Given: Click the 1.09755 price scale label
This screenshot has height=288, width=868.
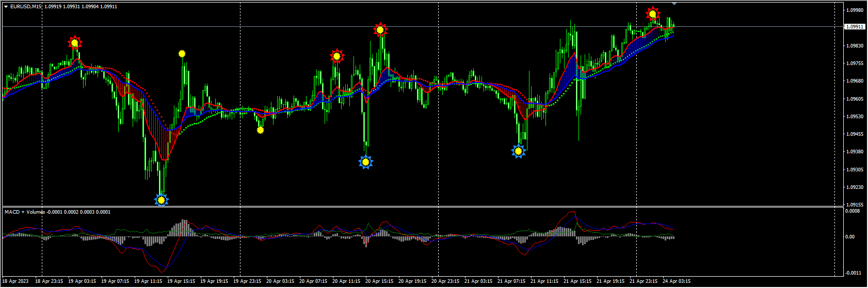Looking at the screenshot, I should (x=855, y=63).
